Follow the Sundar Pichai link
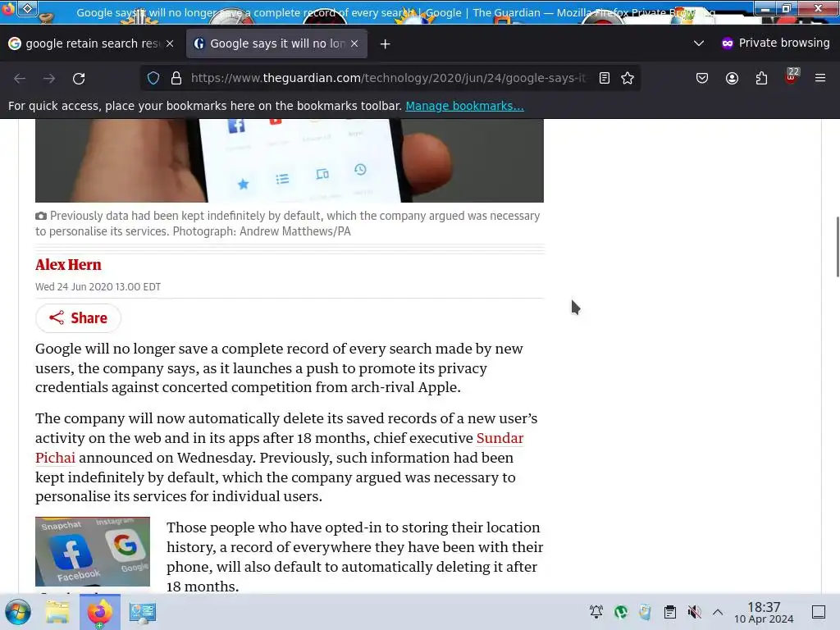The image size is (840, 630). (500, 438)
